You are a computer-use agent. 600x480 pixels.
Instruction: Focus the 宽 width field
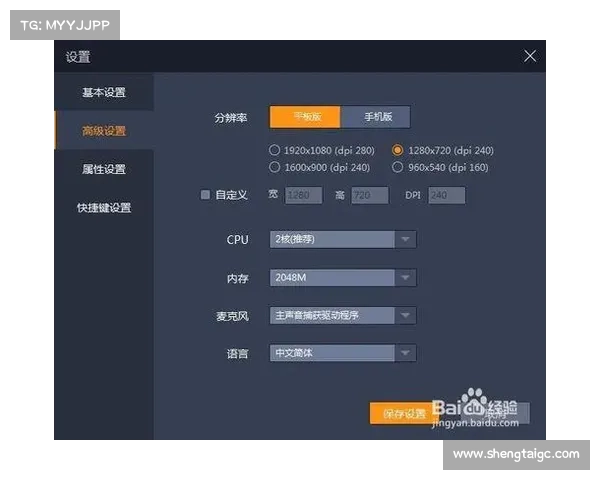click(304, 195)
